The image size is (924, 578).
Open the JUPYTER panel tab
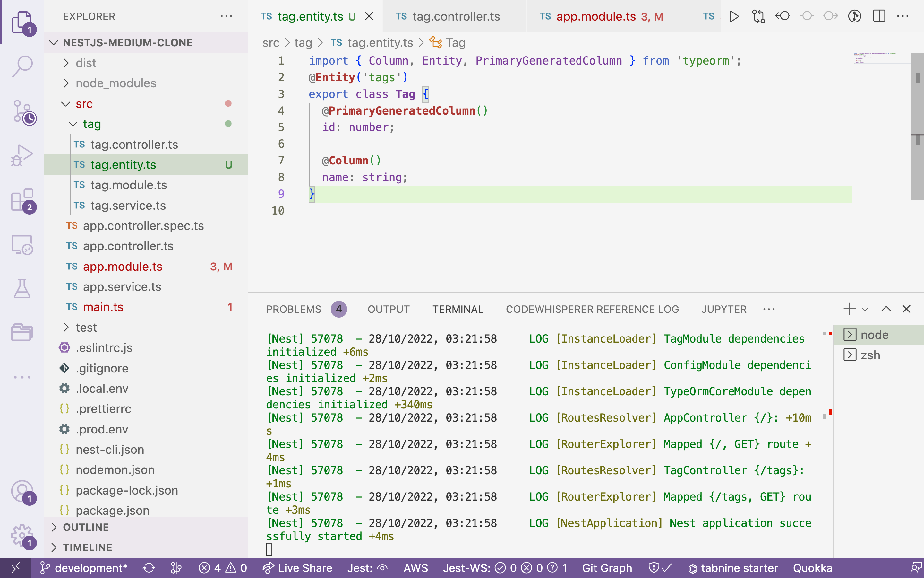click(723, 309)
